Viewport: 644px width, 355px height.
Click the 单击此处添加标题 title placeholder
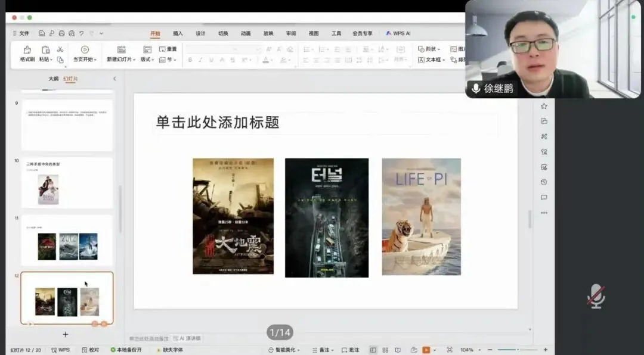click(326, 123)
